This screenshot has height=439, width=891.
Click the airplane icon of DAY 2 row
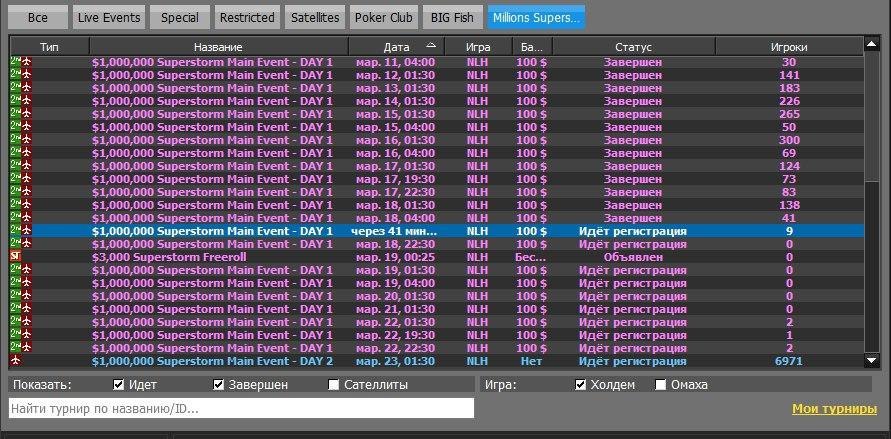[x=15, y=361]
